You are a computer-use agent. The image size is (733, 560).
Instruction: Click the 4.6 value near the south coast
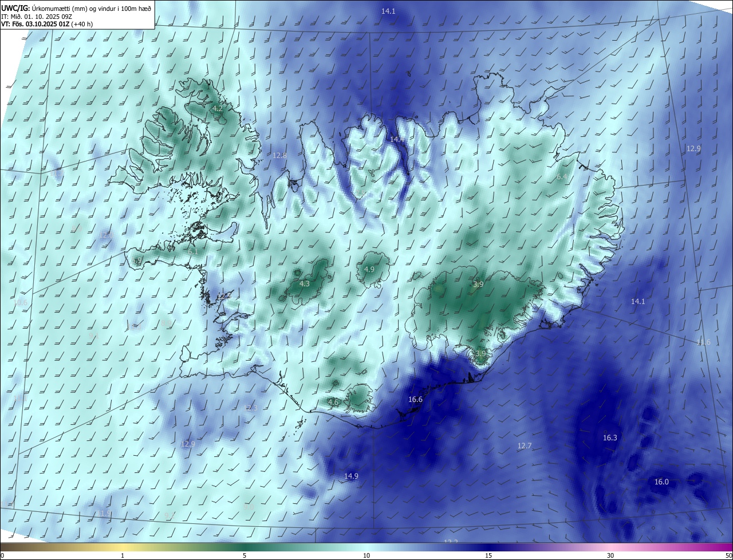click(333, 403)
